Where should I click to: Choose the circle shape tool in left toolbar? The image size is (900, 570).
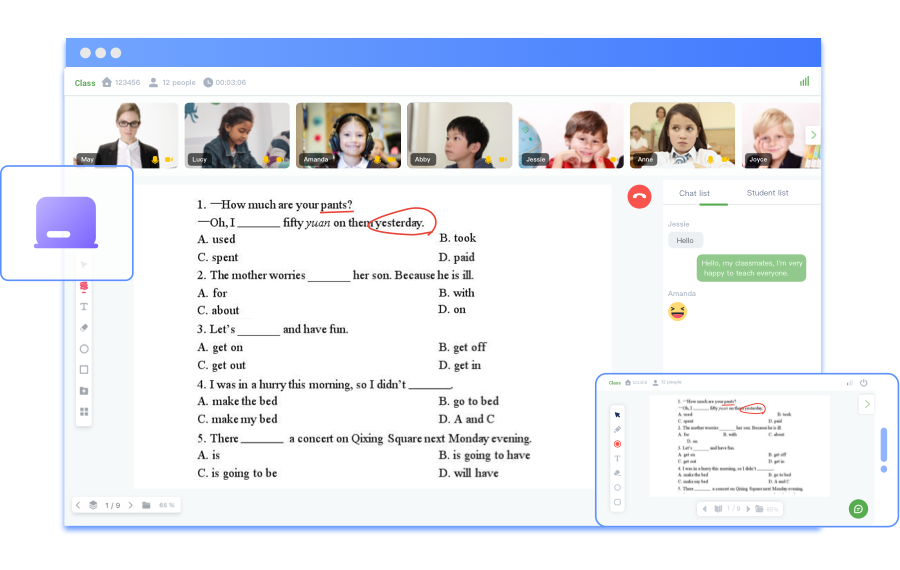[x=84, y=349]
